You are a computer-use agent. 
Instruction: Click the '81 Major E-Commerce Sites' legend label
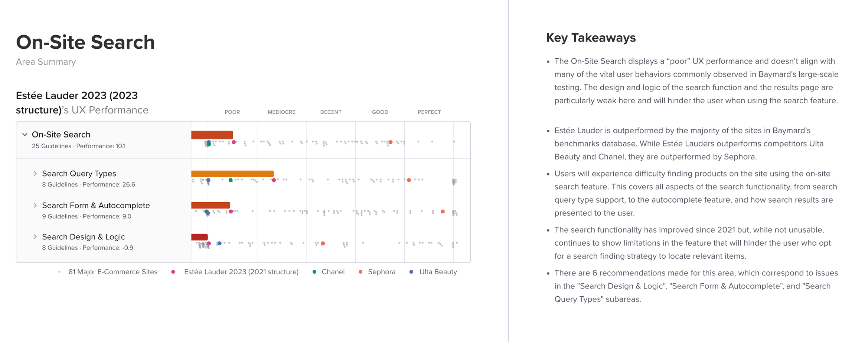coord(113,272)
